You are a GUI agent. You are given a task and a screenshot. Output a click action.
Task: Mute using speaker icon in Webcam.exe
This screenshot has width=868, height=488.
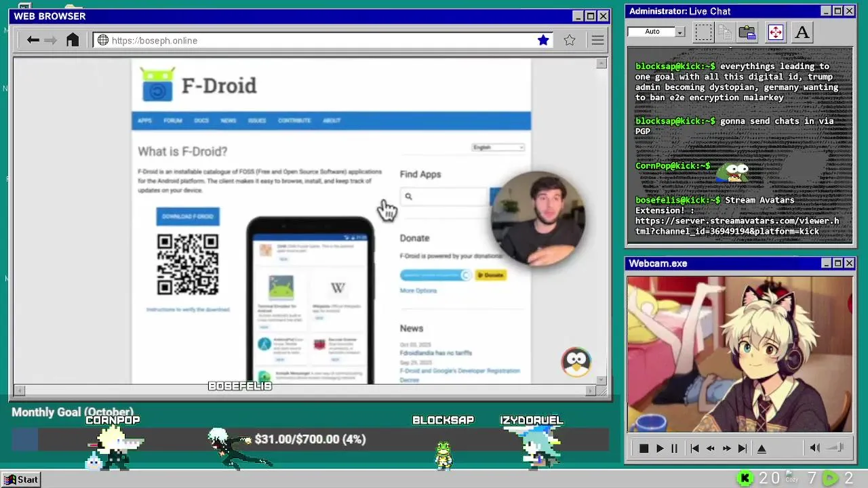tap(815, 448)
